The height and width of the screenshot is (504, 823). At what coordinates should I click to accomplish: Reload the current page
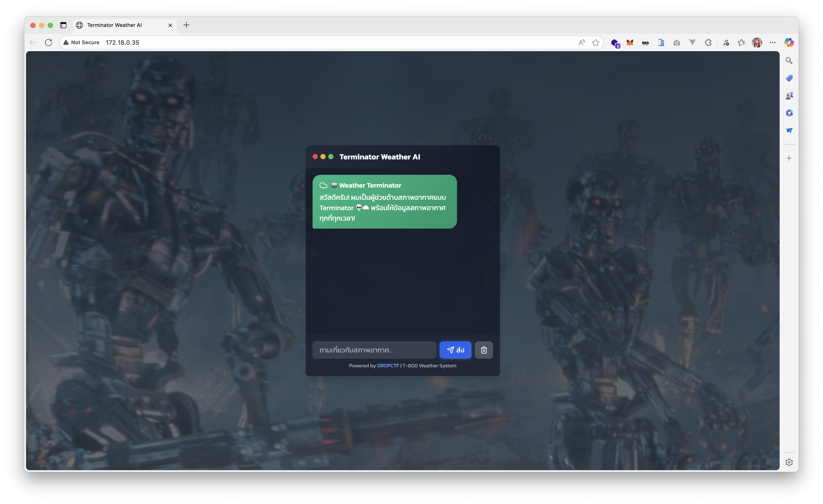click(x=48, y=43)
